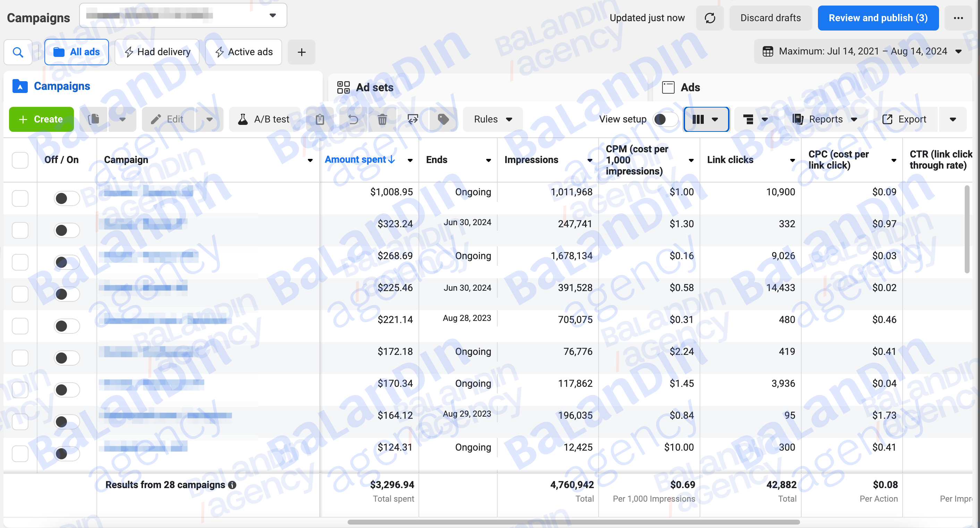Click the Ends column header
The height and width of the screenshot is (528, 980).
point(436,160)
